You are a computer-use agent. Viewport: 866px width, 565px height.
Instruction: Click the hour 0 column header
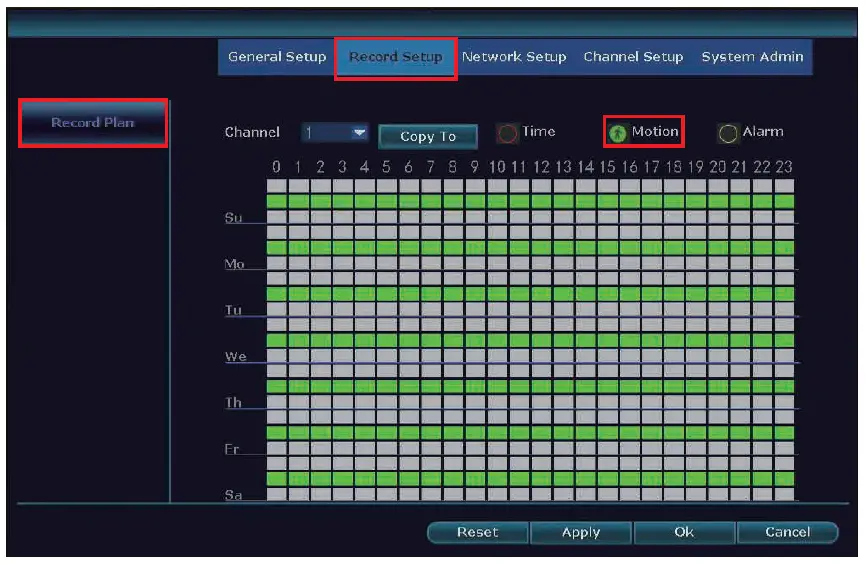[277, 167]
